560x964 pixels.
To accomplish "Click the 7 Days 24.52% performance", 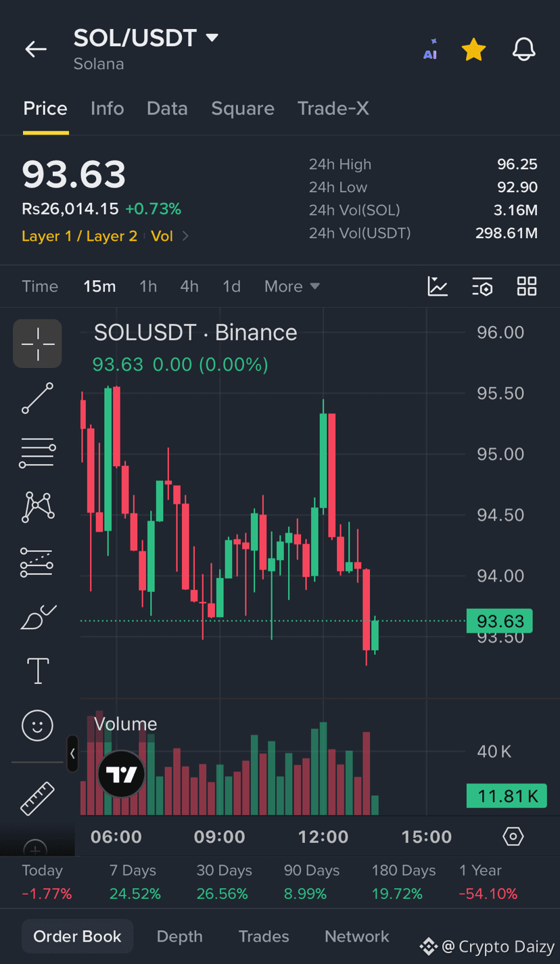I will coord(135,882).
